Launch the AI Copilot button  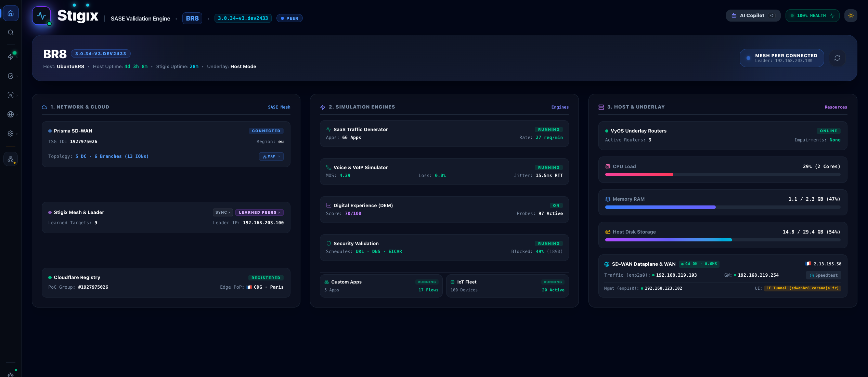click(753, 16)
